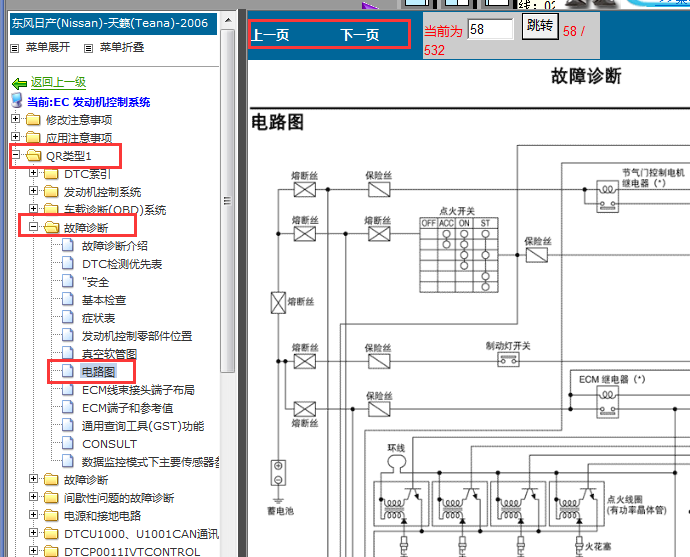This screenshot has height=557, width=690.
Task: Click the green back arrow icon
Action: pyautogui.click(x=20, y=84)
